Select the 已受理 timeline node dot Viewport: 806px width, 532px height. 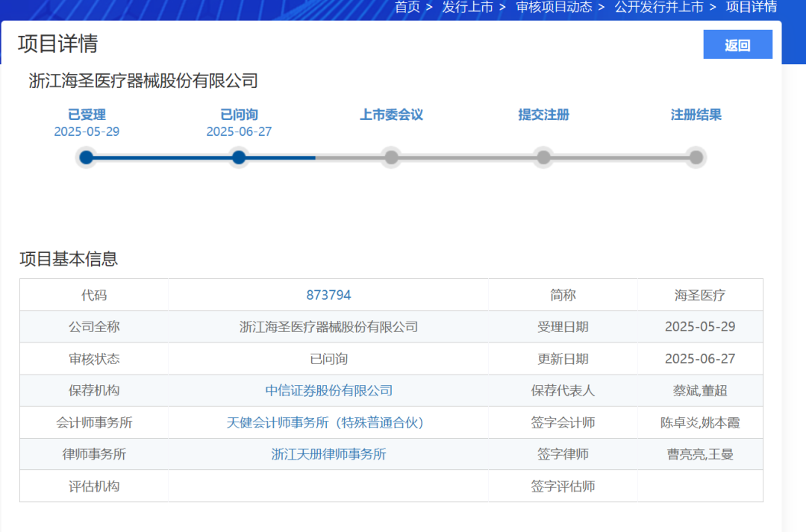[87, 157]
